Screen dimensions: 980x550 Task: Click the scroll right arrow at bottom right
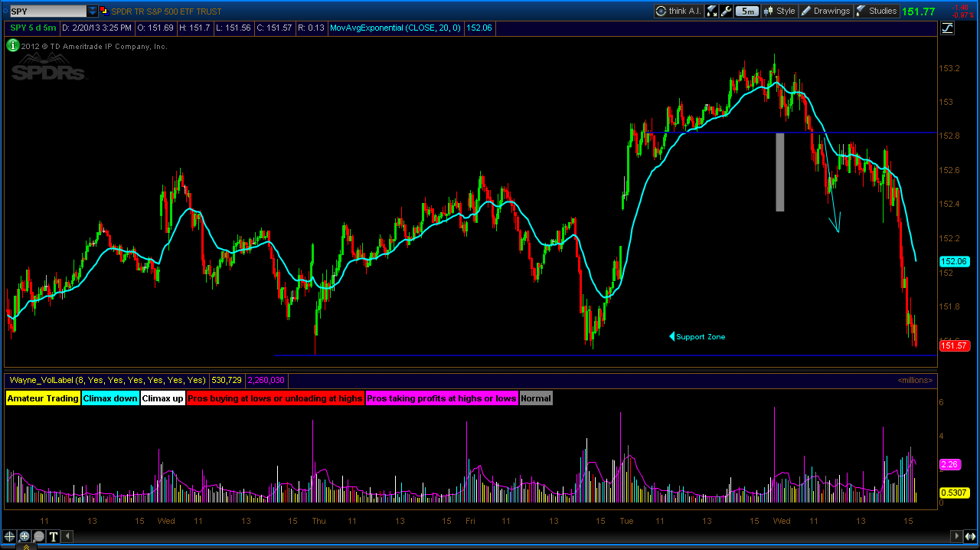pyautogui.click(x=955, y=536)
